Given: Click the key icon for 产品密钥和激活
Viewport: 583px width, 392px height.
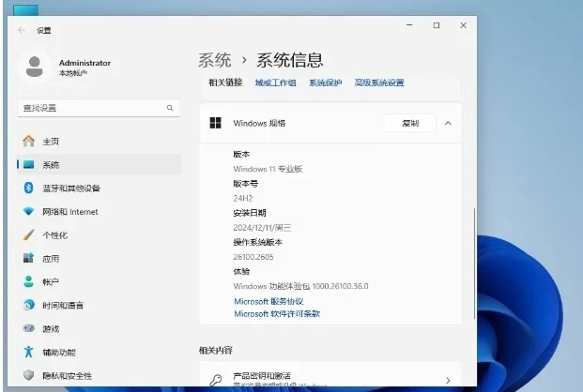Looking at the screenshot, I should click(x=216, y=380).
